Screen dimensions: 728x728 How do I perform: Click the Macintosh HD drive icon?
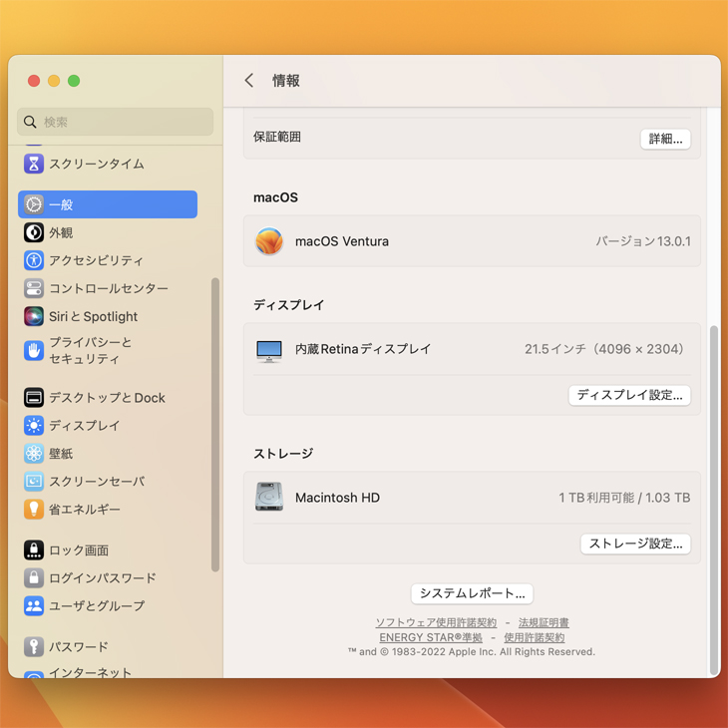coord(269,497)
